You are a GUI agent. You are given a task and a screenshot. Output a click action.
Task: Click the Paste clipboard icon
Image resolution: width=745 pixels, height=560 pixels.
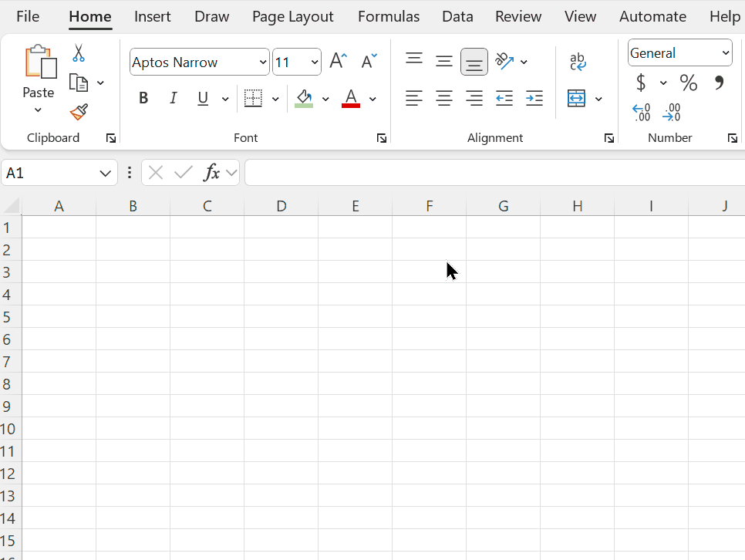click(x=41, y=62)
